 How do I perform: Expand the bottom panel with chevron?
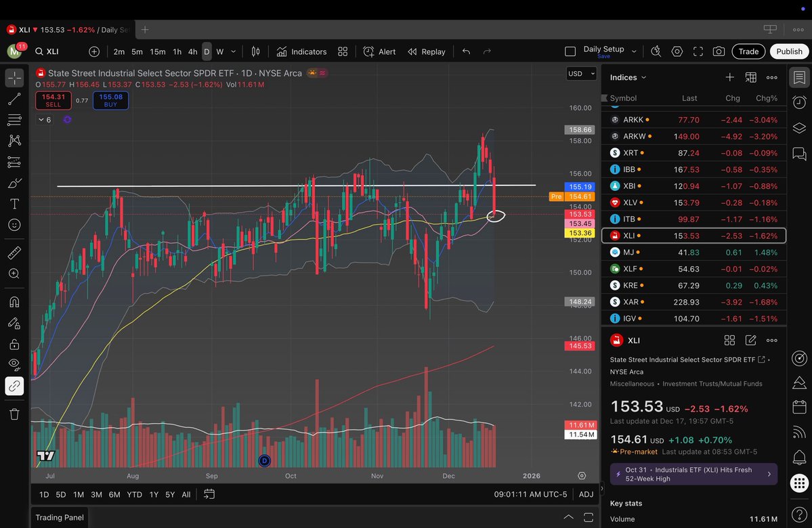pyautogui.click(x=568, y=517)
